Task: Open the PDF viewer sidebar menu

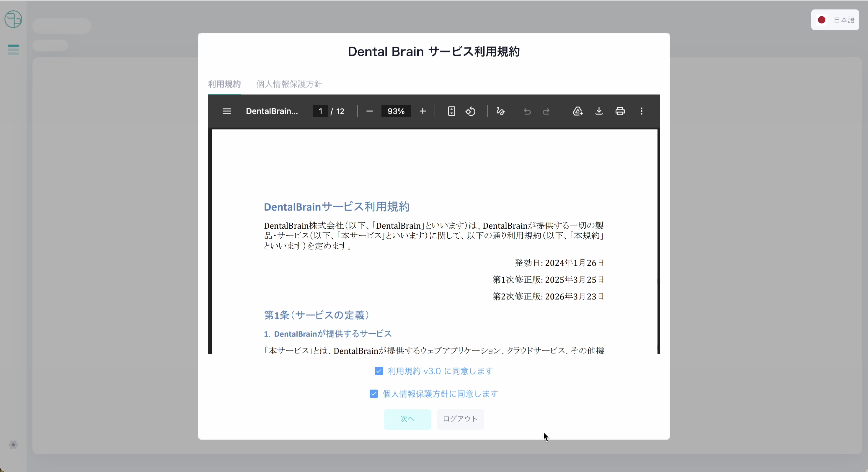Action: coord(227,112)
